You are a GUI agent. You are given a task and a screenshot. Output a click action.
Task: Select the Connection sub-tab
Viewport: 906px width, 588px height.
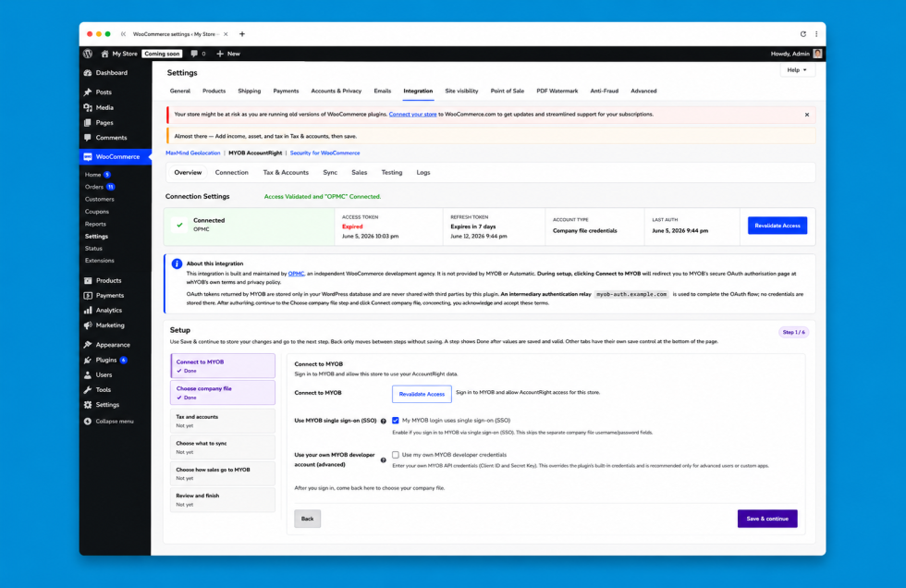(x=231, y=173)
